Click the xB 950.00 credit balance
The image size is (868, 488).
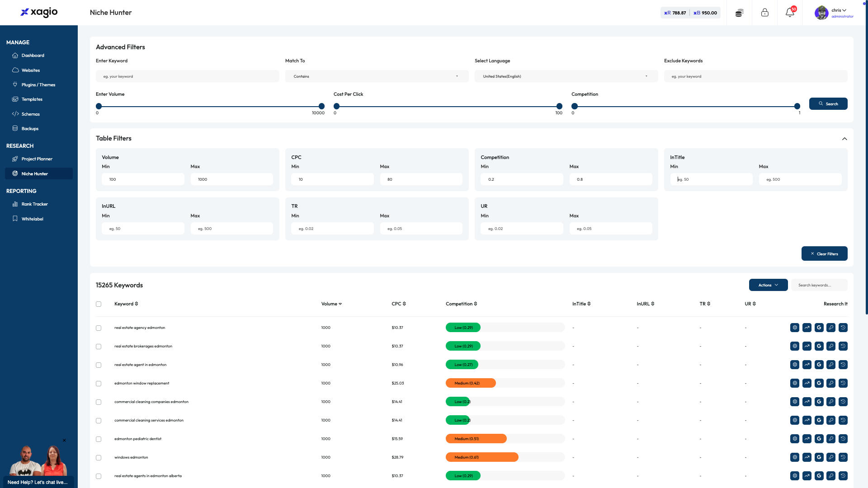(x=705, y=13)
